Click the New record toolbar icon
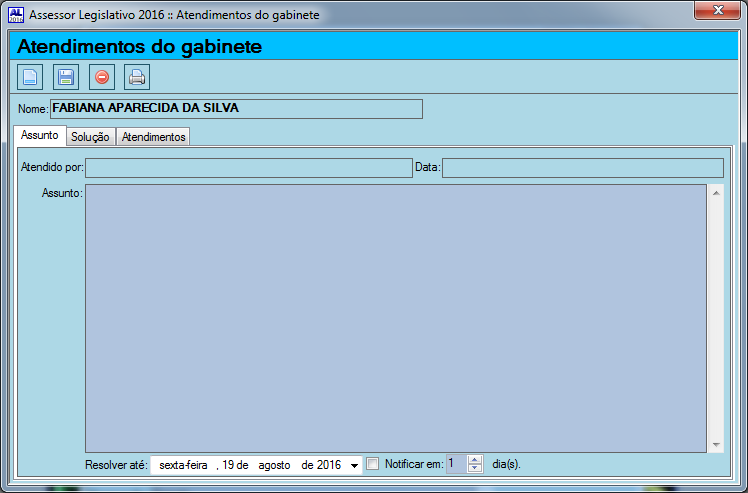The height and width of the screenshot is (493, 748). (x=31, y=77)
